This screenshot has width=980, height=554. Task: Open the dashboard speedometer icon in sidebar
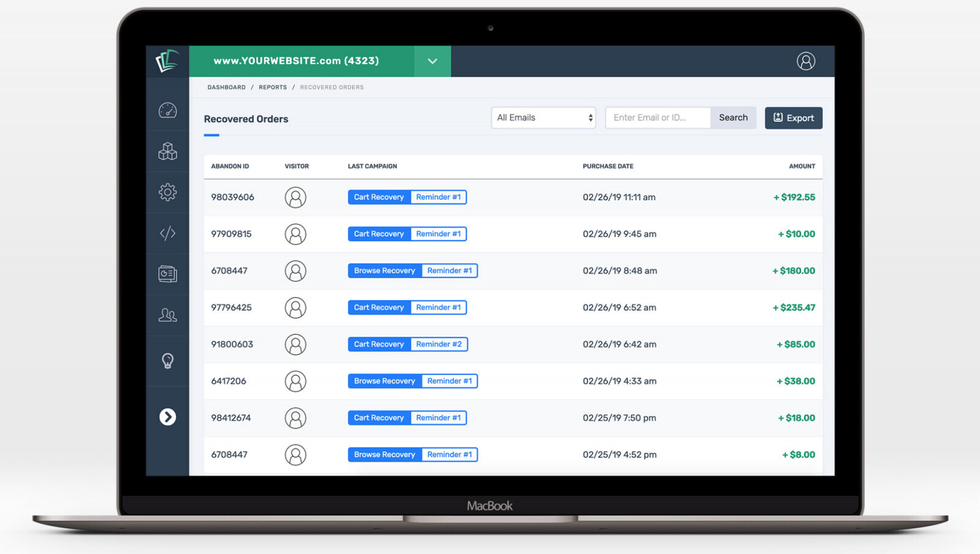click(x=167, y=110)
